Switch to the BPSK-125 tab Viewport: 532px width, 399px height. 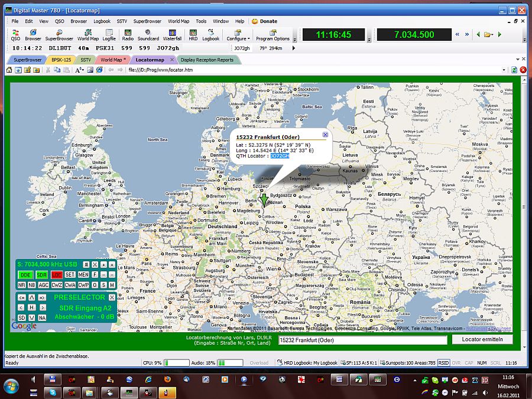(61, 60)
